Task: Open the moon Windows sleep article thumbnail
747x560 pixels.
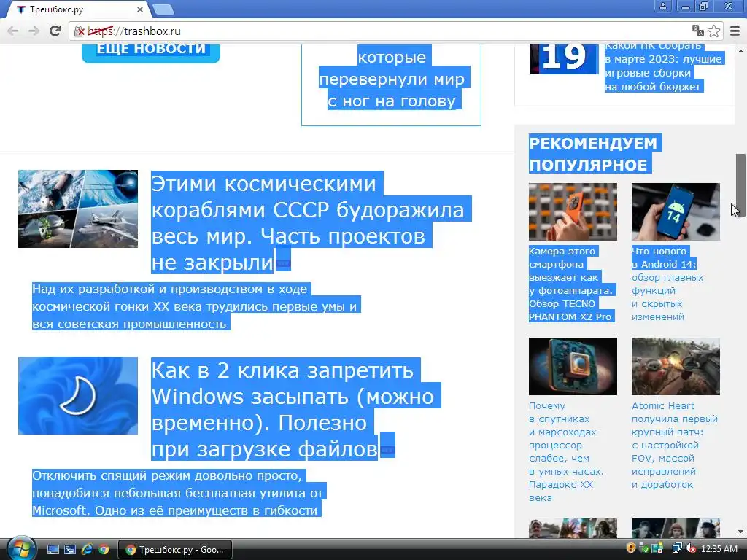Action: [x=78, y=395]
